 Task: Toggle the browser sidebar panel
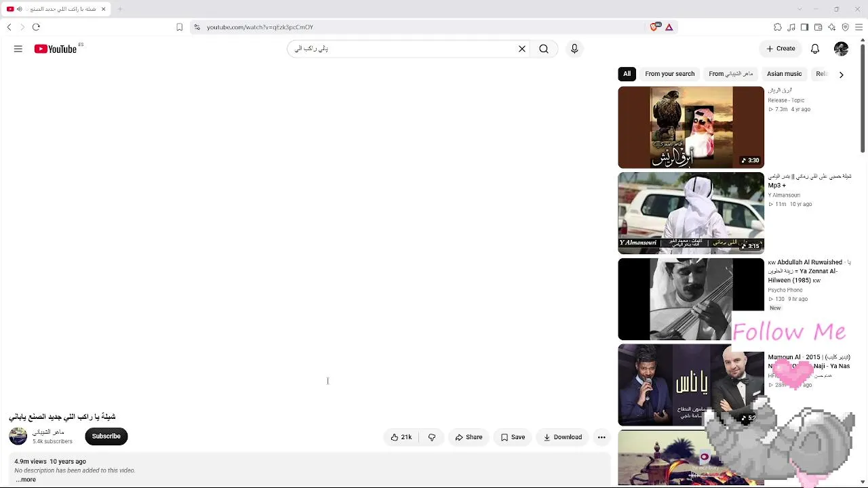[804, 27]
